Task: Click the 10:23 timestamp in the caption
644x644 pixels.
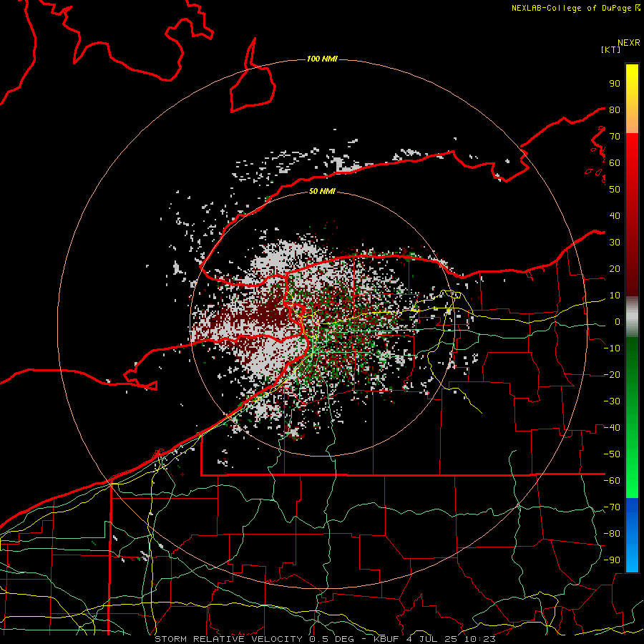Action: (x=480, y=639)
